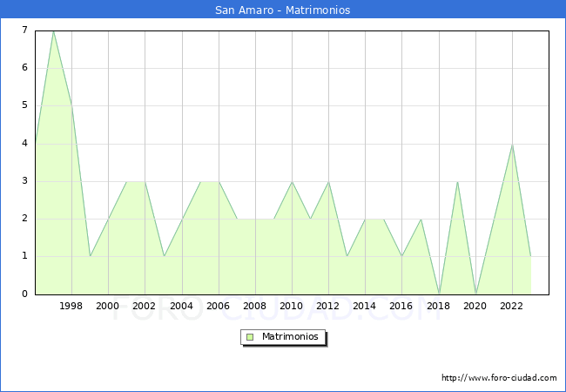Click the 3 label on the y-axis
This screenshot has height=392, width=566.
pyautogui.click(x=24, y=181)
